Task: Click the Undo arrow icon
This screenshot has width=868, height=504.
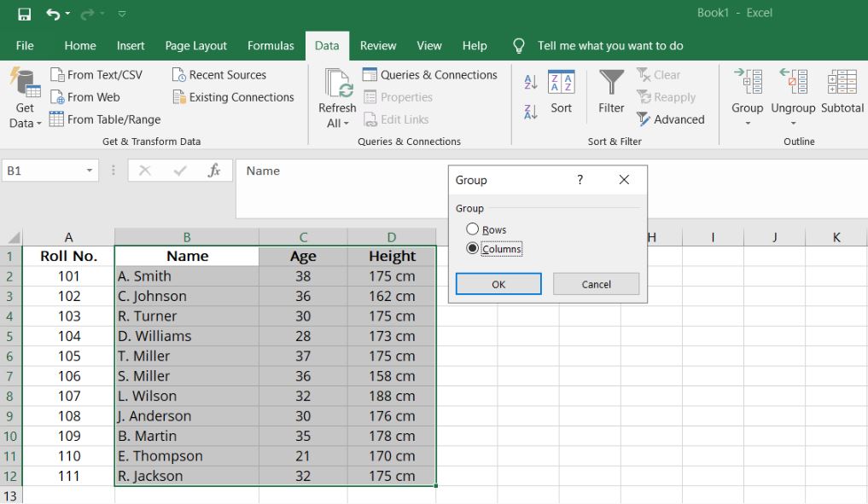Action: coord(53,14)
